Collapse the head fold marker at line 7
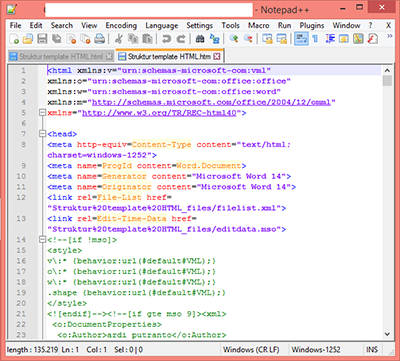The width and height of the screenshot is (400, 361). pos(42,134)
